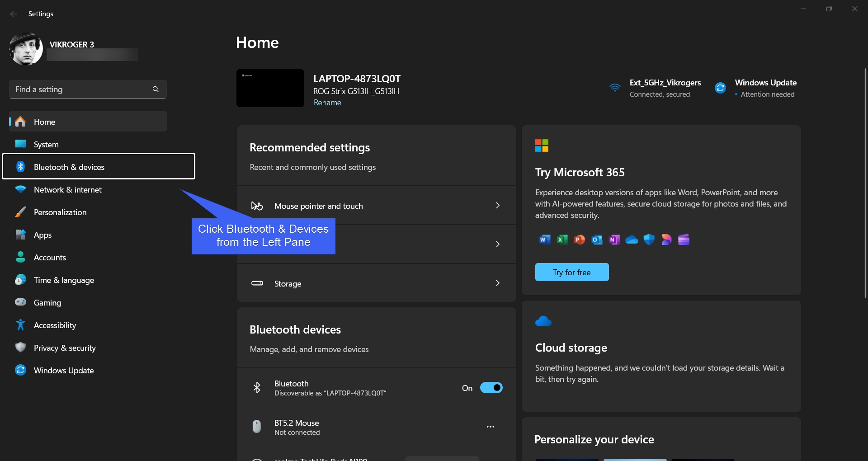Click the Bluetooth icon in the sidebar
This screenshot has height=461, width=868.
[20, 167]
